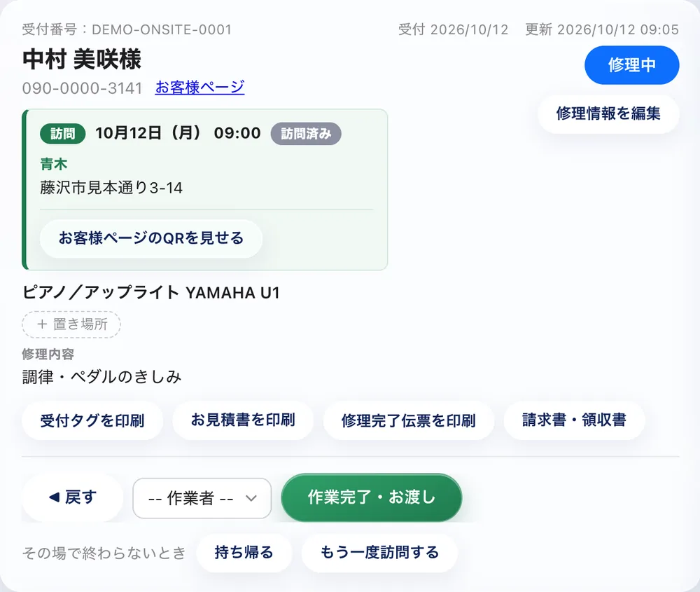Click the 修理中 status button
700x592 pixels.
coord(631,65)
